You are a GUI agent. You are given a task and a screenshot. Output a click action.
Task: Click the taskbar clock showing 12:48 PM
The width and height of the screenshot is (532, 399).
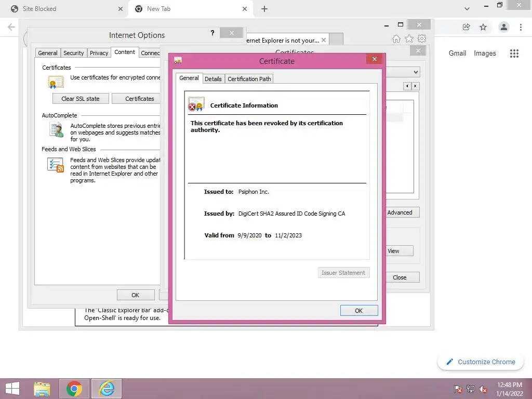(510, 389)
